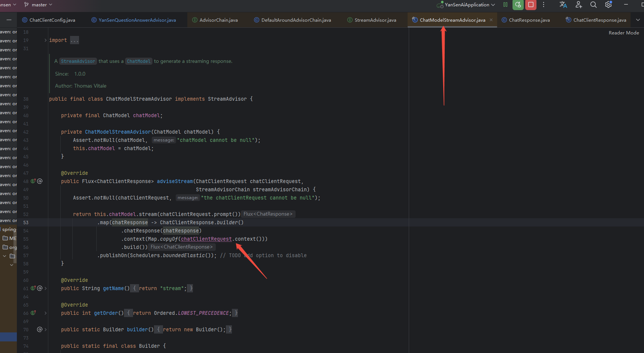Click the Flux<ChatResponse> inlay hint on line 52
644x353 pixels.
tap(268, 214)
